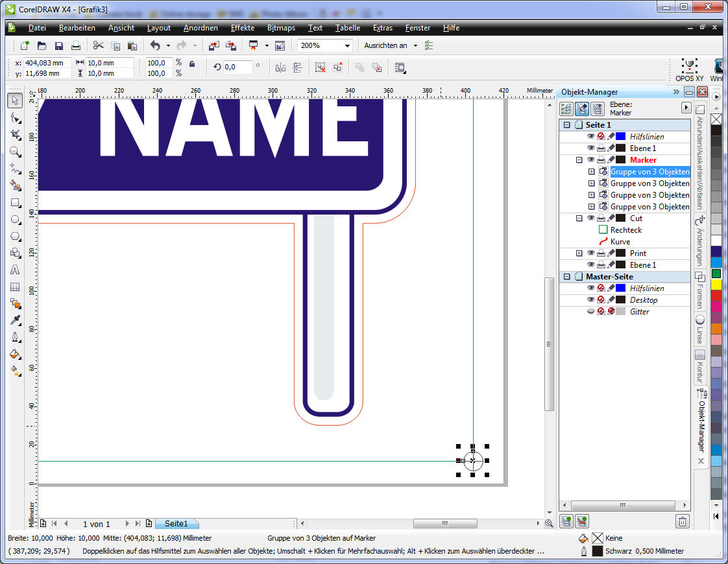Viewport: 728px width, 564px height.
Task: Open the Effekte menu
Action: [x=242, y=28]
